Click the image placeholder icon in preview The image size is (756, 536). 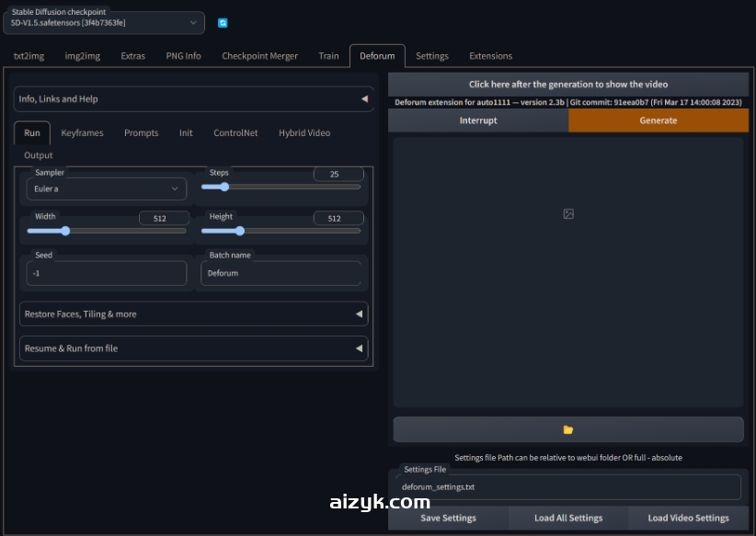pyautogui.click(x=568, y=213)
